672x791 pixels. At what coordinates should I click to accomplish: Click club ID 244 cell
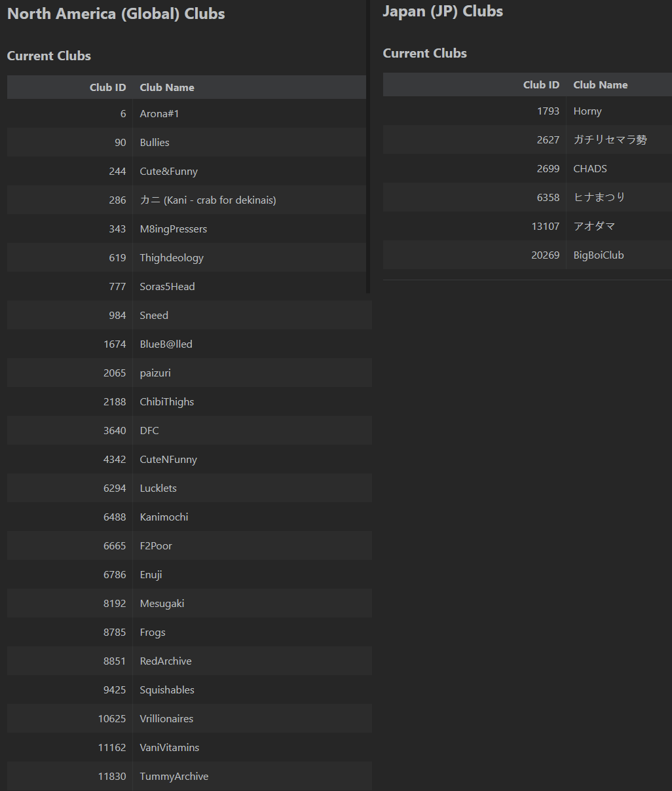pos(70,171)
